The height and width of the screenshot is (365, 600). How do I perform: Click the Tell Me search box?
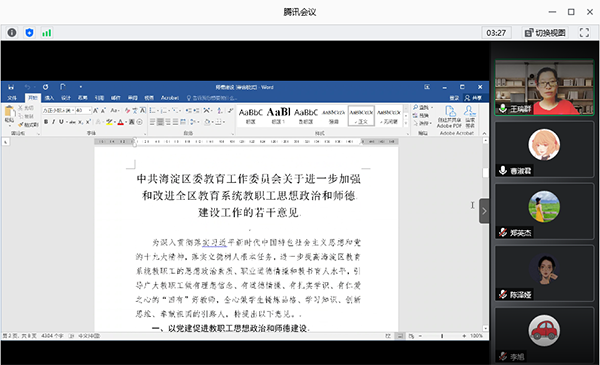tap(212, 98)
